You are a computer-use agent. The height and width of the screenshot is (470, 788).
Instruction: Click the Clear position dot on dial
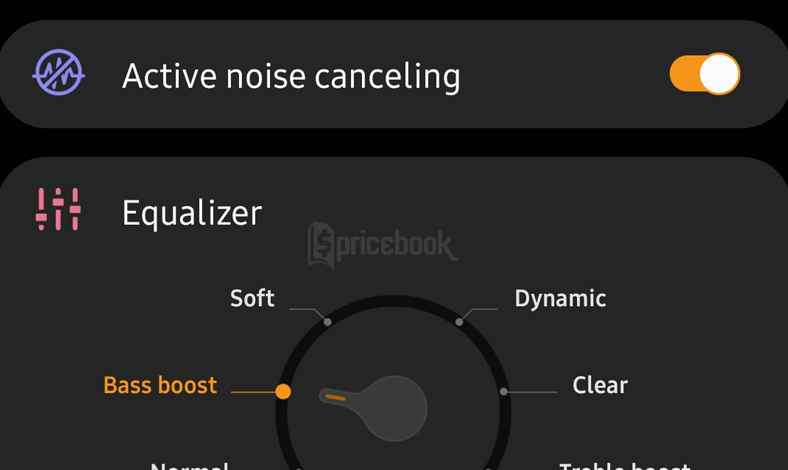(x=504, y=392)
